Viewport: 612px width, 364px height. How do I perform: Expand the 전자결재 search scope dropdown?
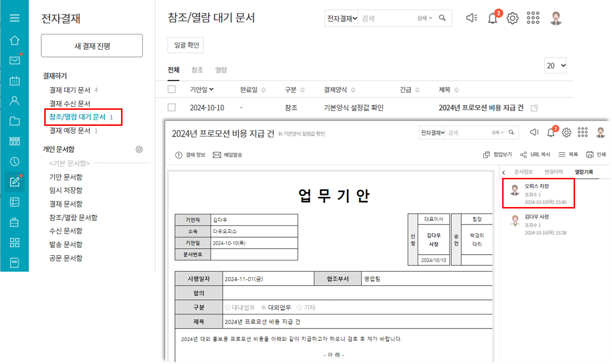342,18
